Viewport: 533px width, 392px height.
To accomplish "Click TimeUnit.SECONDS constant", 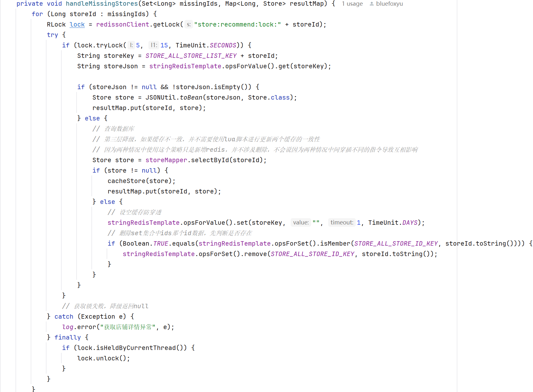I will point(206,45).
